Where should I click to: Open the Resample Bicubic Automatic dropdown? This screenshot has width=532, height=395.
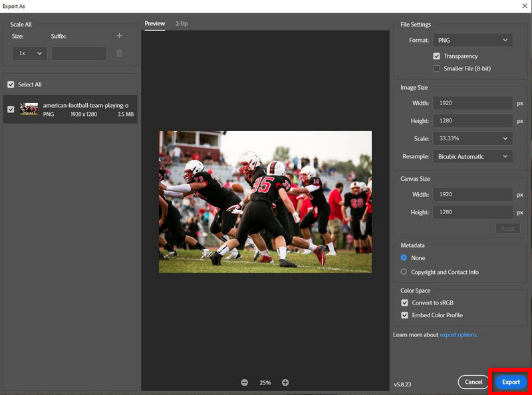[x=472, y=156]
